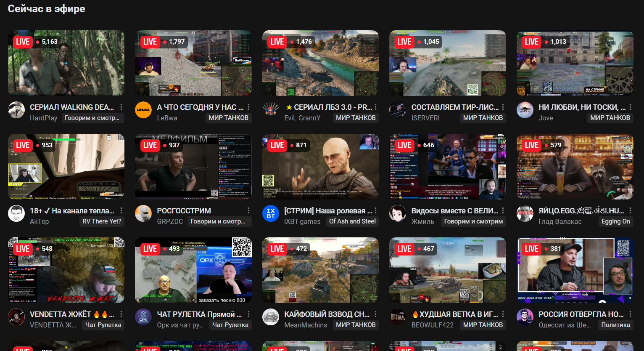Open the ISERVERI channel name link
Viewport: 644px width, 351px height.
coord(425,118)
